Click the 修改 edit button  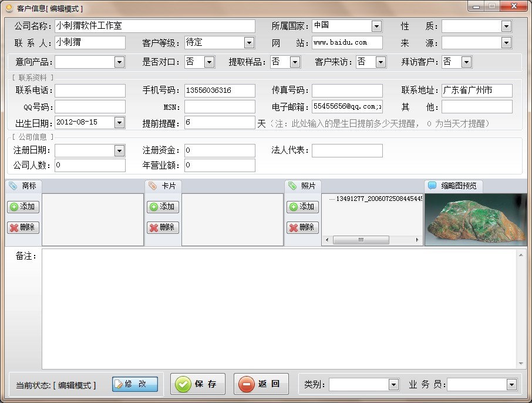[x=135, y=384]
